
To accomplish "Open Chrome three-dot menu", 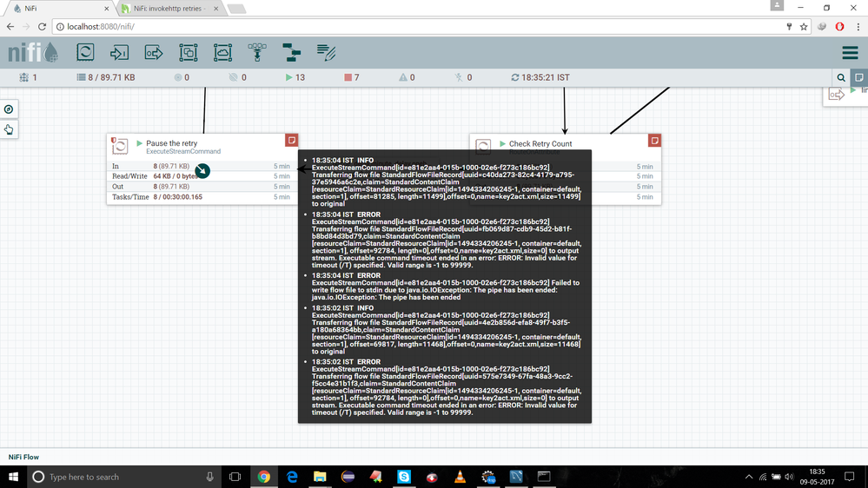I will (858, 27).
